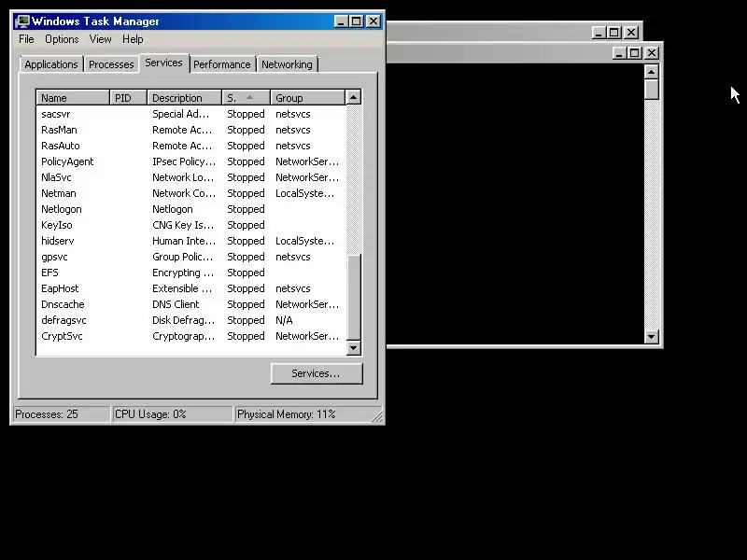Click the Human Inte... description cell
The image size is (747, 560).
pos(184,241)
